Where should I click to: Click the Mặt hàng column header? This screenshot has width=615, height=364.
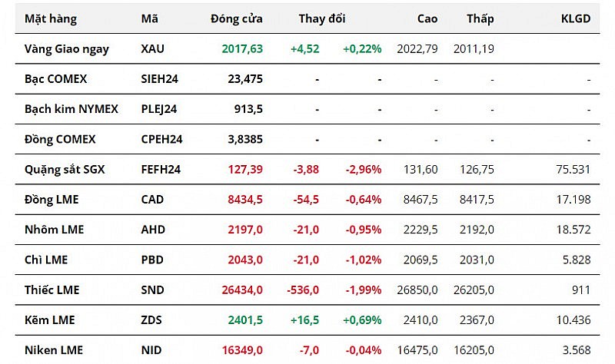click(48, 19)
